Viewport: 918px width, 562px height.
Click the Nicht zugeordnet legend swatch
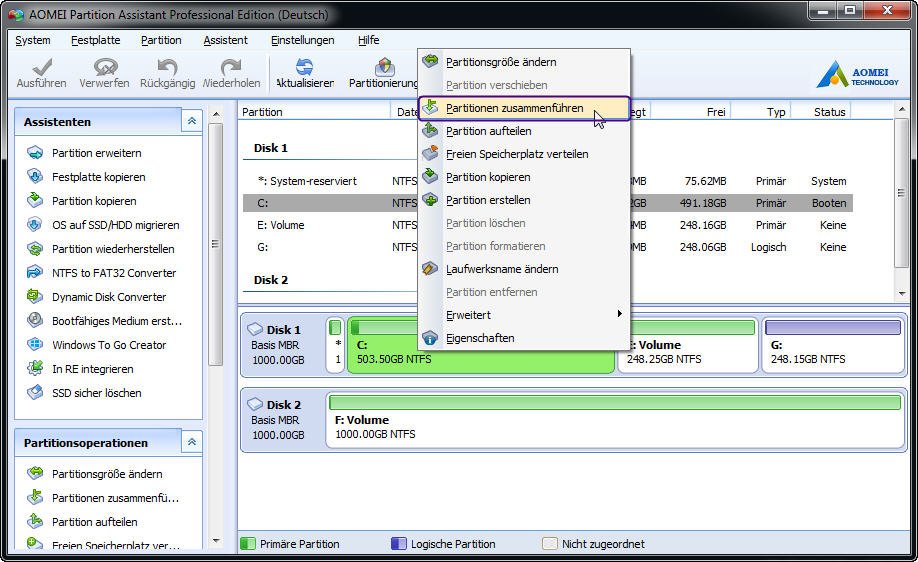tap(550, 543)
